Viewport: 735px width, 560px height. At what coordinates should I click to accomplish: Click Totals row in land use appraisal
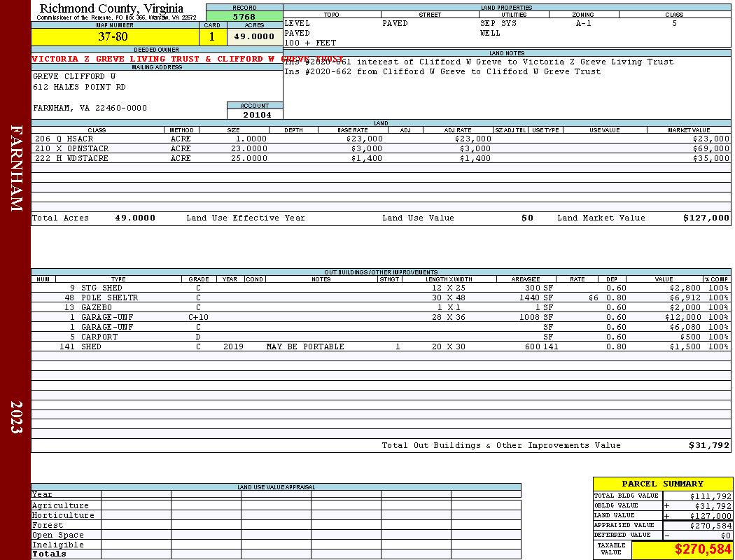(x=276, y=554)
